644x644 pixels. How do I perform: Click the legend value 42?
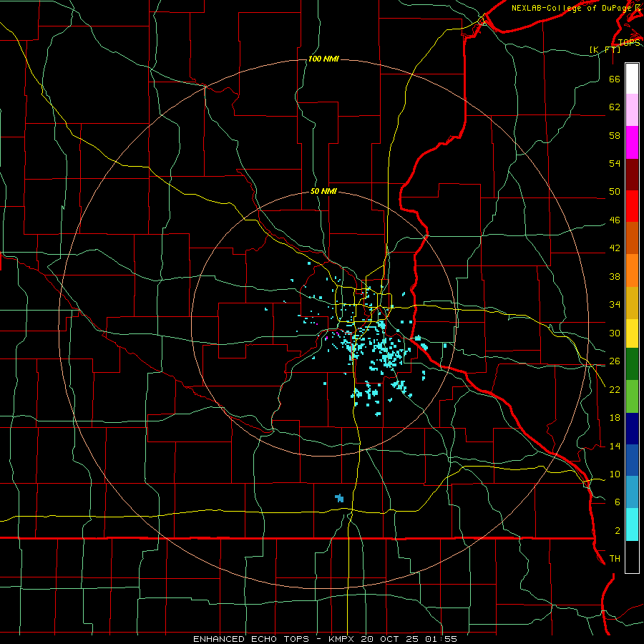pyautogui.click(x=615, y=248)
